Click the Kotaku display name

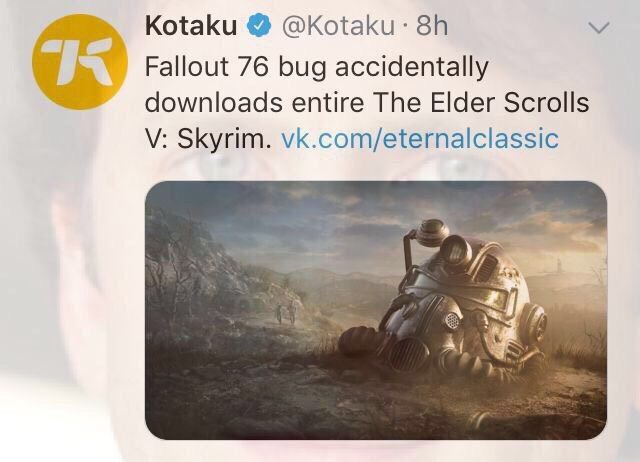click(x=191, y=25)
